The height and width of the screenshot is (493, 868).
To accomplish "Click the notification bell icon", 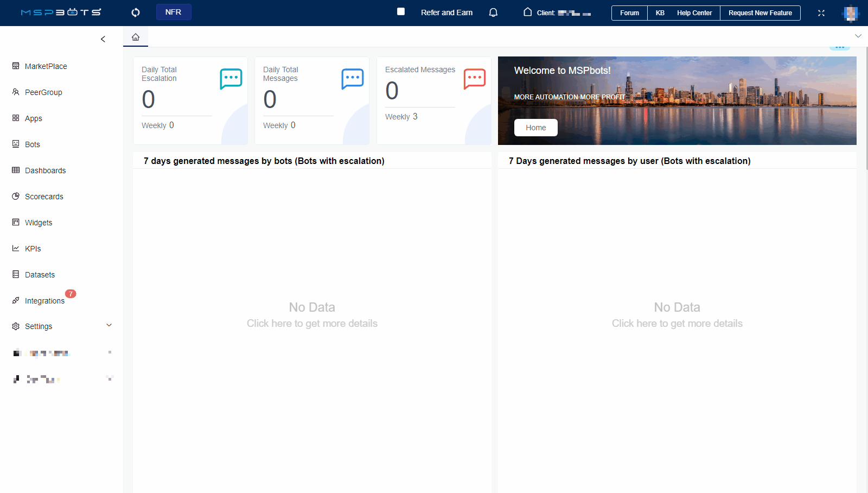I will click(x=493, y=12).
